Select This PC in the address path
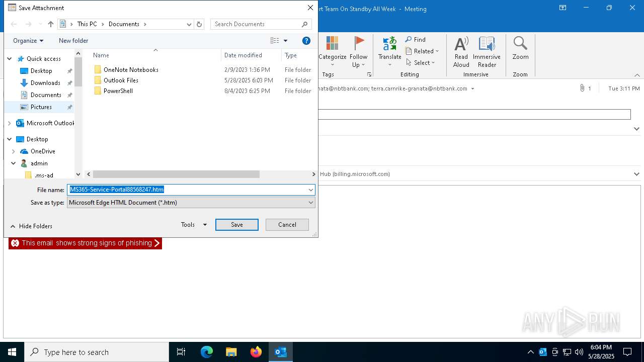 coord(87,24)
